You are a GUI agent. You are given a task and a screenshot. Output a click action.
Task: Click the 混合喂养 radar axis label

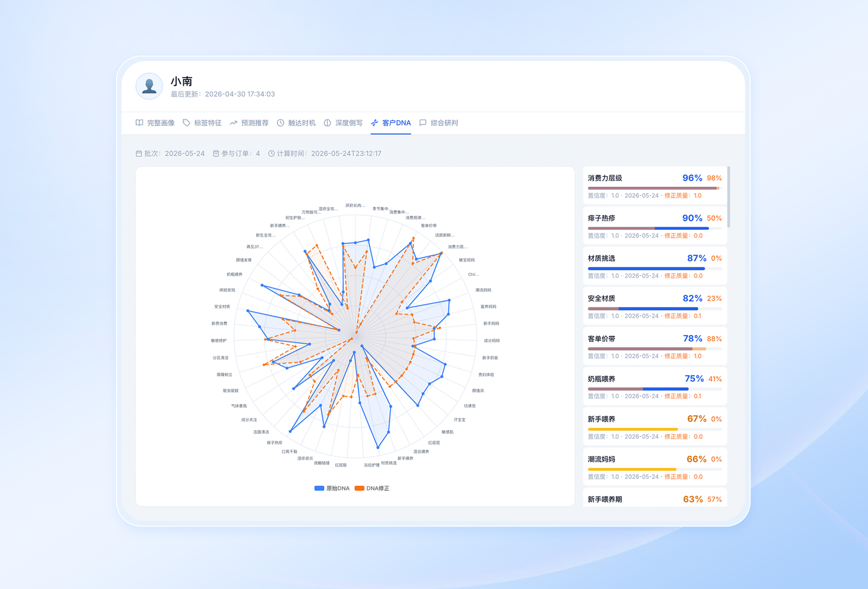coord(421,452)
